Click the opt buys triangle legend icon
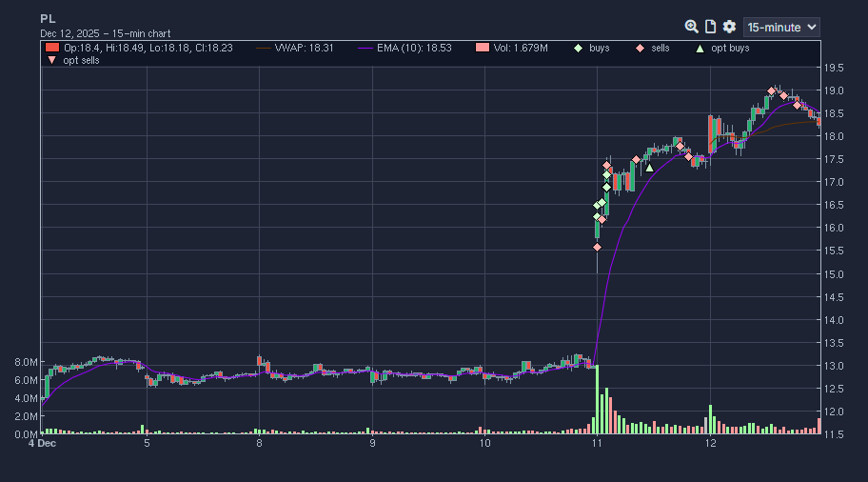Image resolution: width=868 pixels, height=482 pixels. pos(700,49)
